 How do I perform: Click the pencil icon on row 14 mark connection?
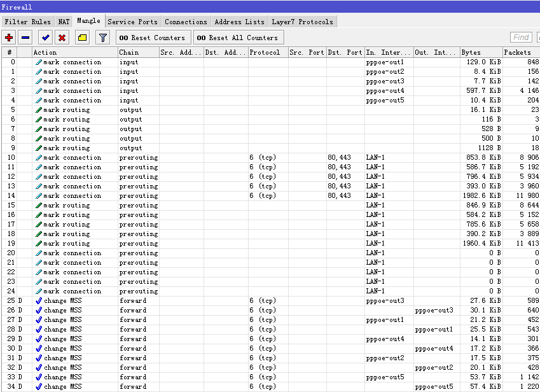[x=39, y=195]
